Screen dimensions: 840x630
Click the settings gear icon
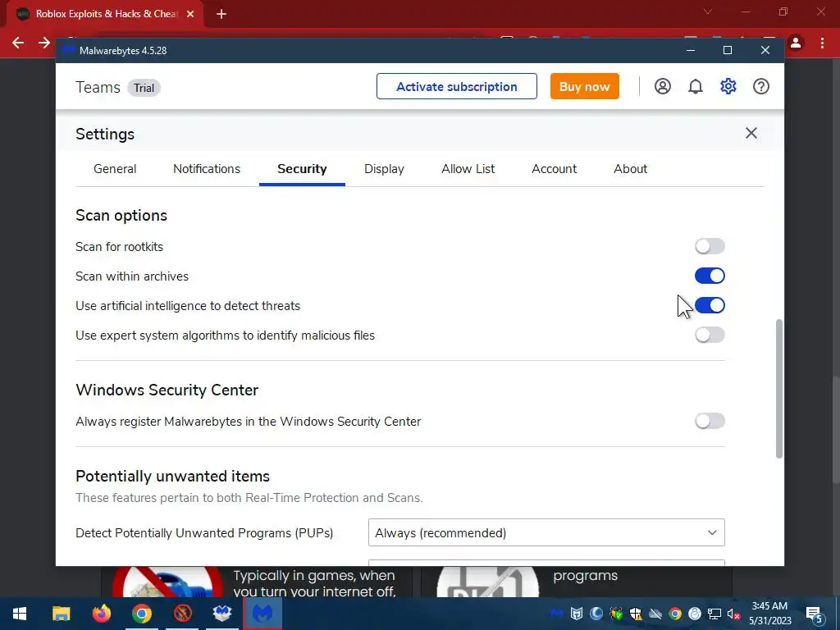point(728,86)
